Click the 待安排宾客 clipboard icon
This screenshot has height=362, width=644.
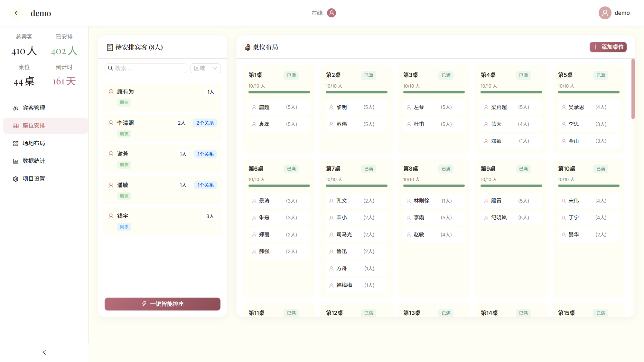coord(110,47)
